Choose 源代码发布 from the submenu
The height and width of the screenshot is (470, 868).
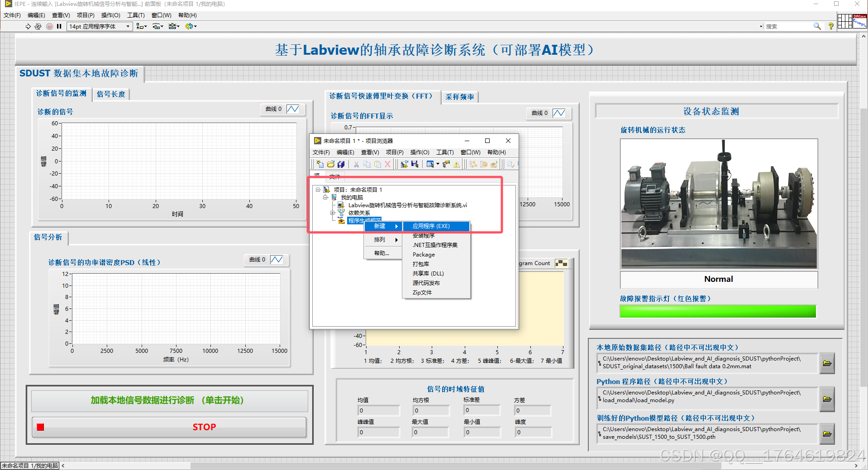(436, 283)
